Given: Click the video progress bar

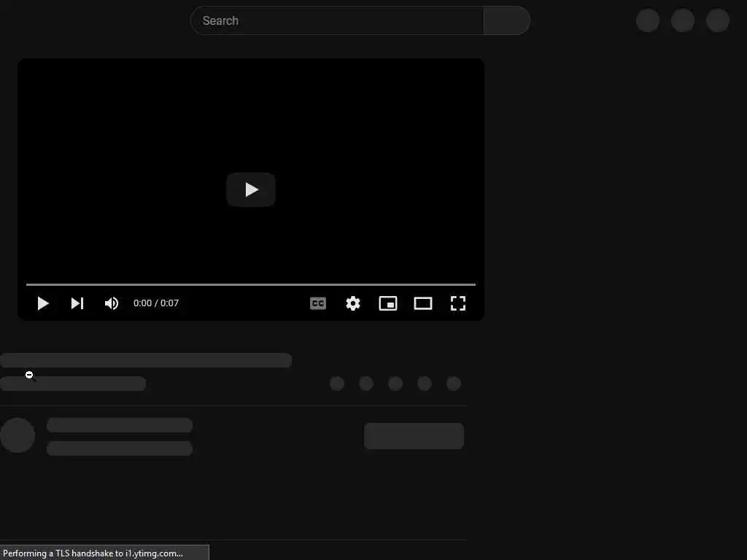Looking at the screenshot, I should pyautogui.click(x=251, y=284).
